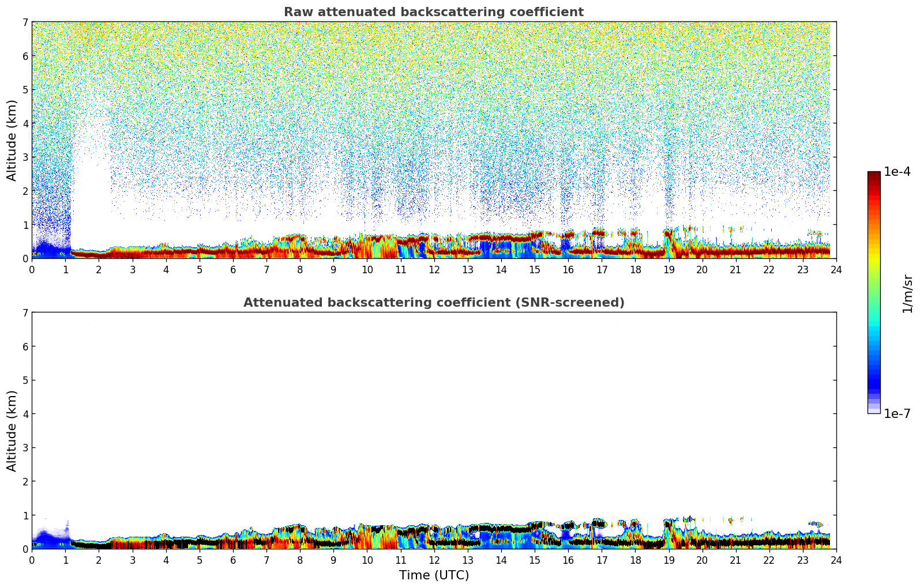The width and height of the screenshot is (920, 588).
Task: Click the green middle region of the colorbar
Action: [874, 294]
